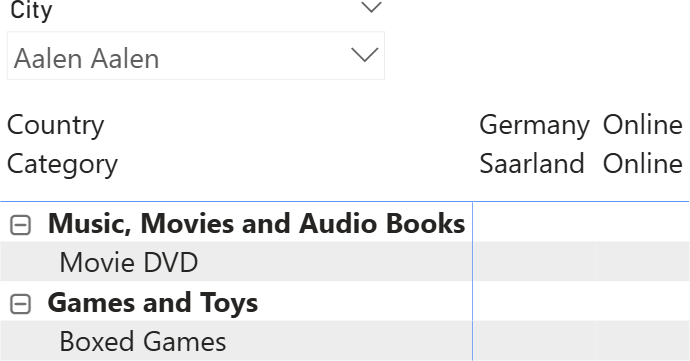
Task: Click Boxed Games cell under Saarland
Action: pyautogui.click(x=535, y=341)
